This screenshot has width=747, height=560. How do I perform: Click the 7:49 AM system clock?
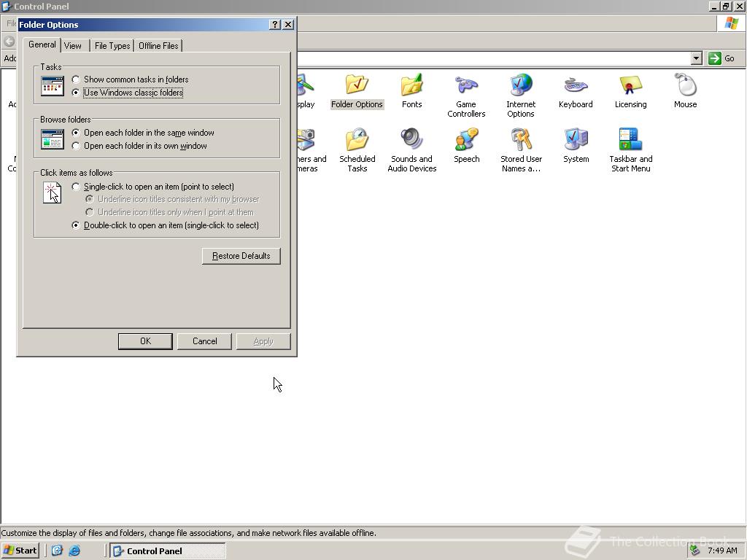722,551
